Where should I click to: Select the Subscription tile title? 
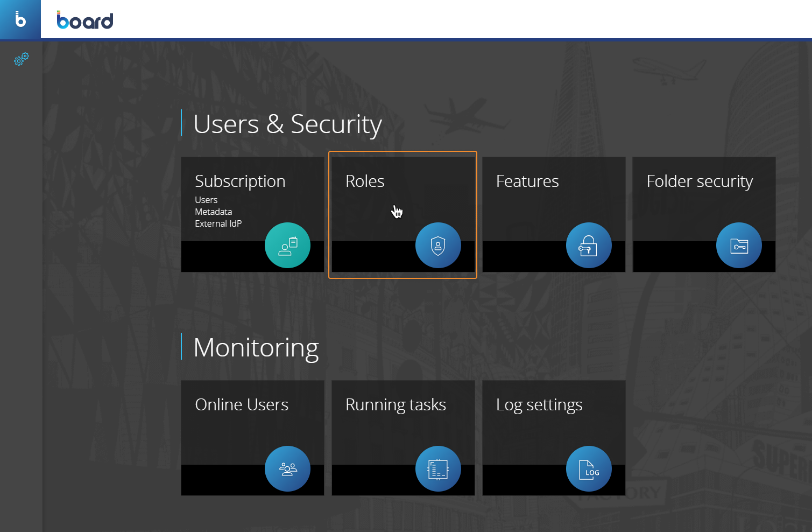(240, 181)
